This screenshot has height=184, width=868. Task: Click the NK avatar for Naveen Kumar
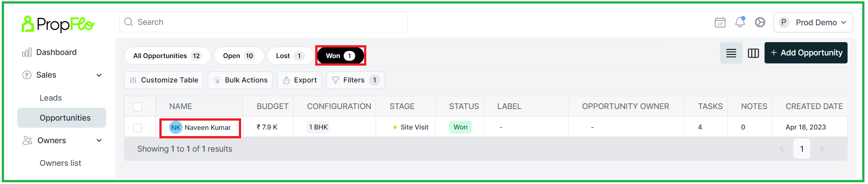(x=176, y=128)
